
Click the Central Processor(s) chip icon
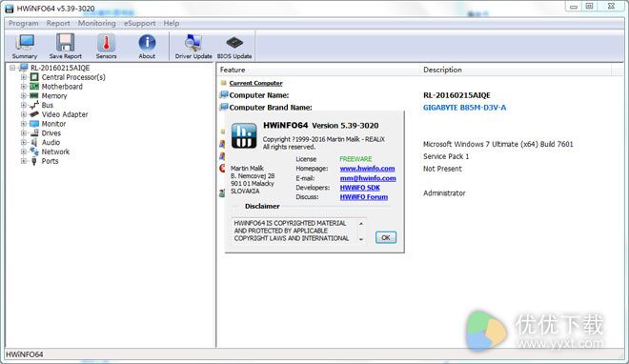[x=34, y=77]
